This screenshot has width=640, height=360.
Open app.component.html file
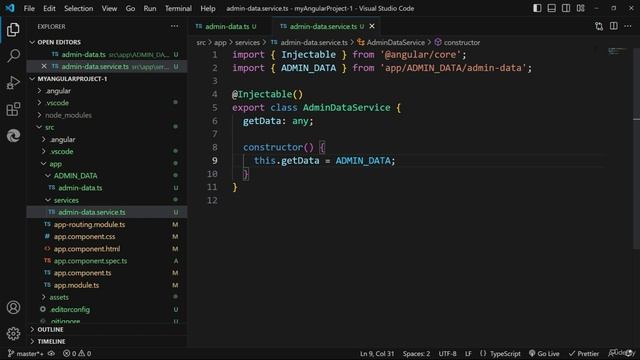click(107, 249)
